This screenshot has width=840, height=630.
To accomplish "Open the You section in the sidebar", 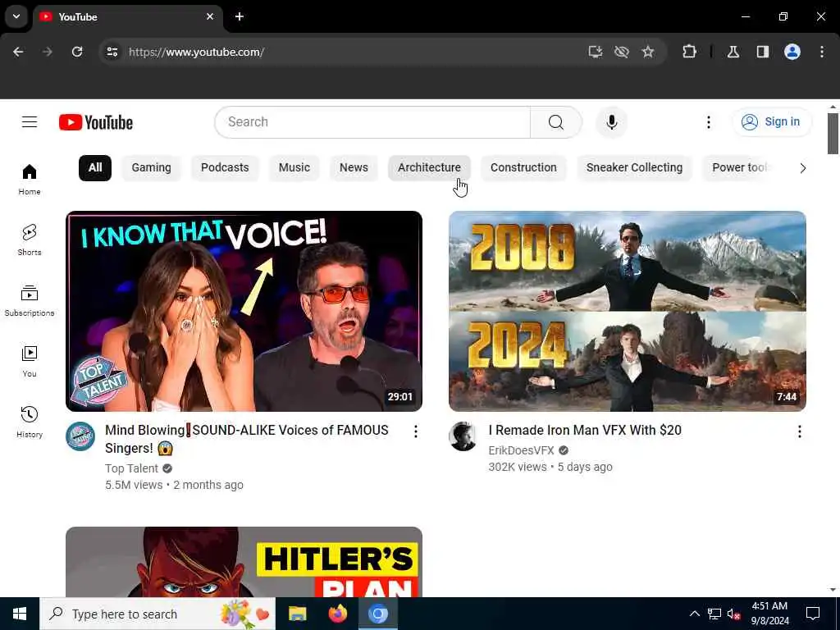I will 30,362.
